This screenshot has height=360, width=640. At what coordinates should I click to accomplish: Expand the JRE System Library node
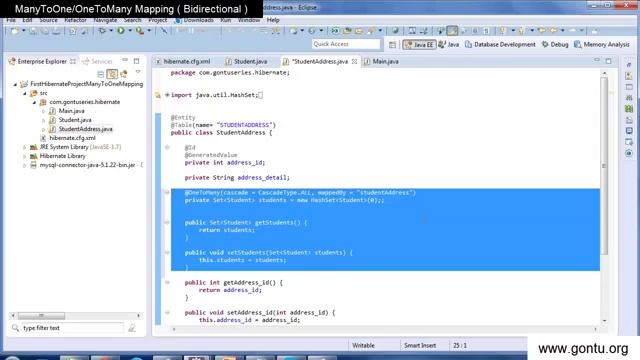[24, 147]
